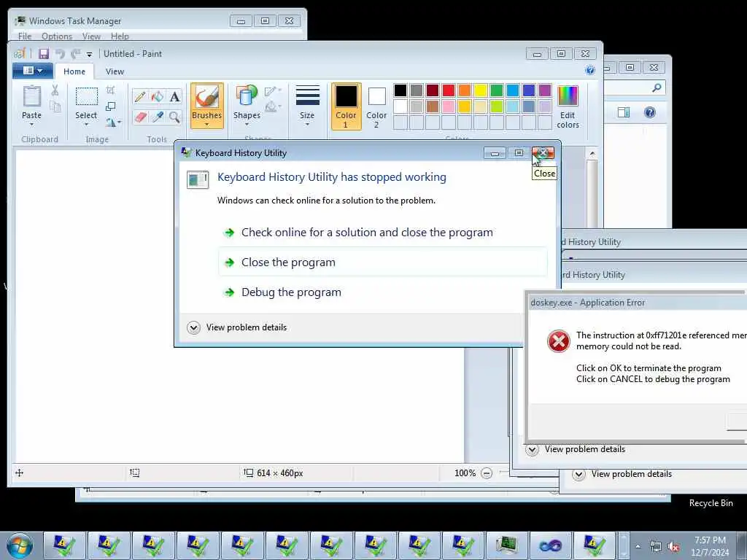Viewport: 747px width, 560px height.
Task: Expand the Select dropdown arrow in Paint
Action: (x=86, y=124)
